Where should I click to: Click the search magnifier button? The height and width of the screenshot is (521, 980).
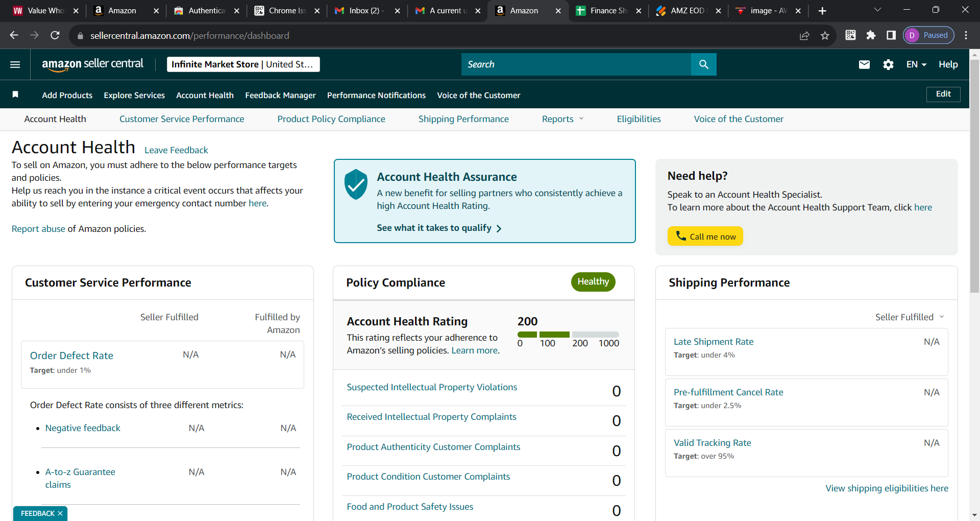[x=704, y=64]
